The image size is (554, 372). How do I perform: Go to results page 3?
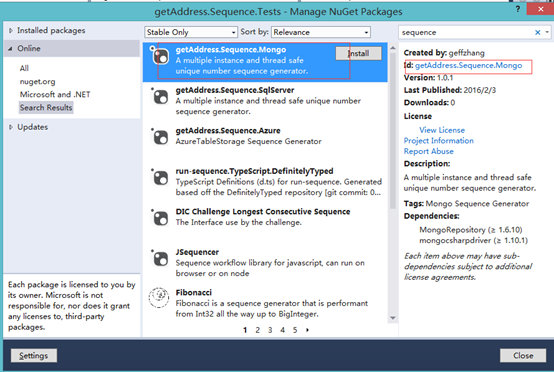coord(270,330)
